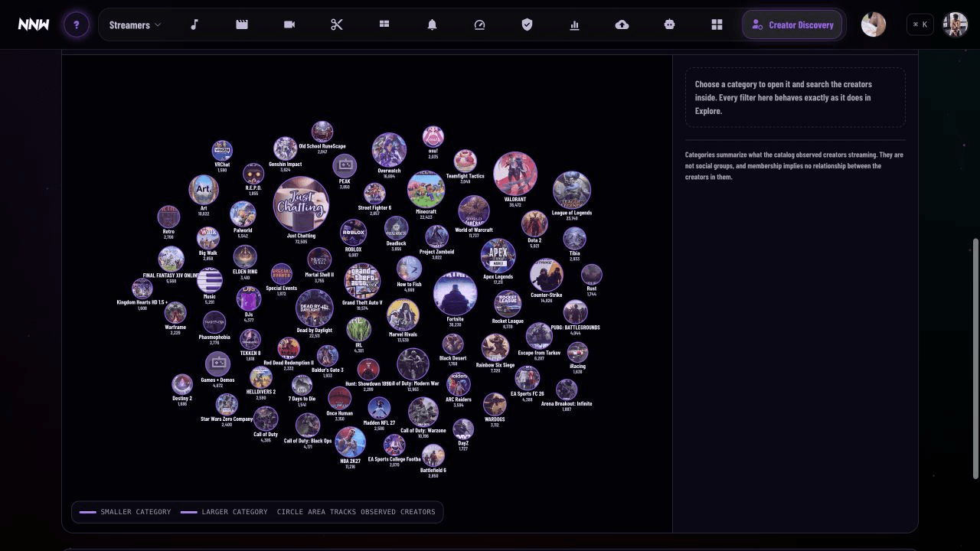Open the Fortnite category bubble
The image size is (980, 551).
point(455,294)
